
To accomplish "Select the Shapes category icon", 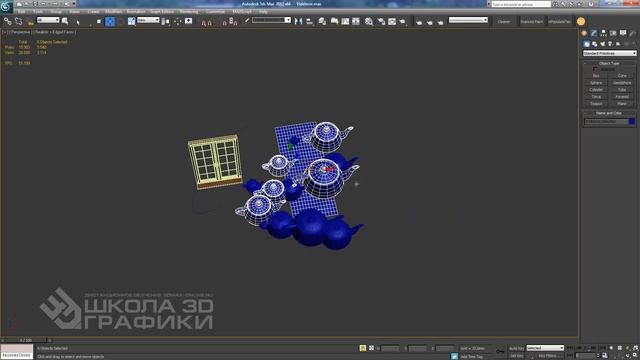I will 595,44.
